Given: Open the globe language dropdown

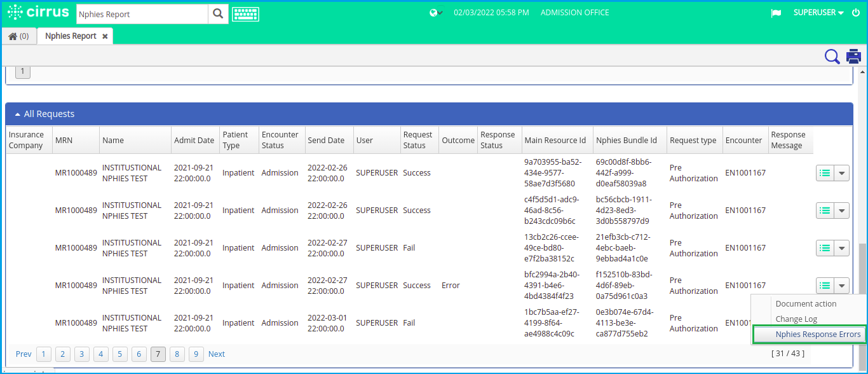Looking at the screenshot, I should pos(436,13).
